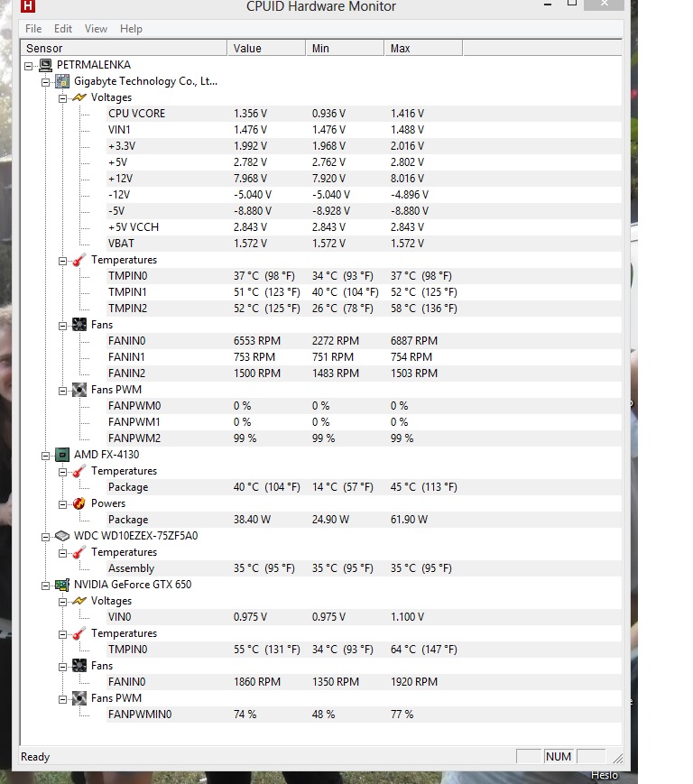Click the Gigabyte Fans icon
Image resolution: width=693 pixels, height=784 pixels.
[79, 325]
